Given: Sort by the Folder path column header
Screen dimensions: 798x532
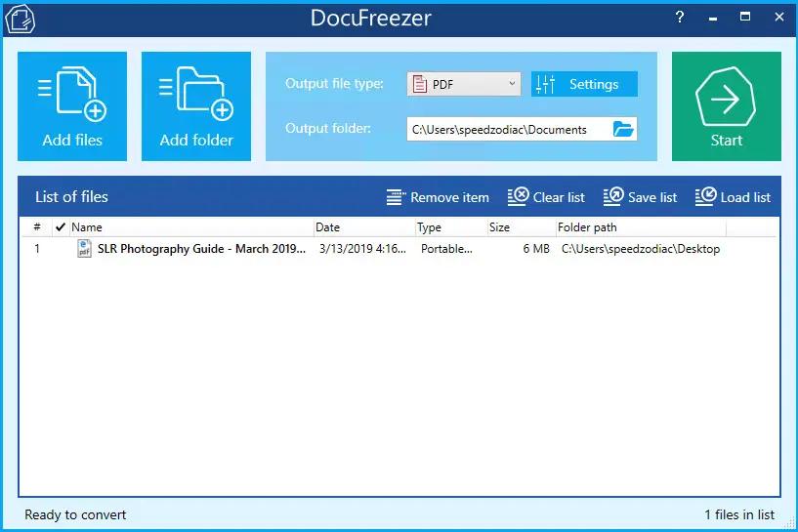Looking at the screenshot, I should (x=641, y=226).
